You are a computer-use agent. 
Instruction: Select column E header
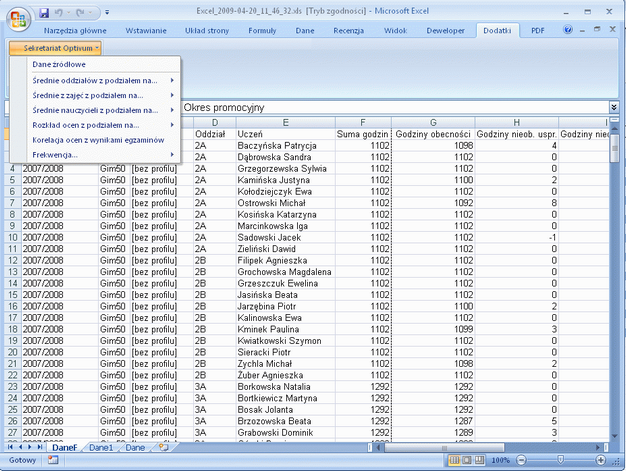coord(285,123)
